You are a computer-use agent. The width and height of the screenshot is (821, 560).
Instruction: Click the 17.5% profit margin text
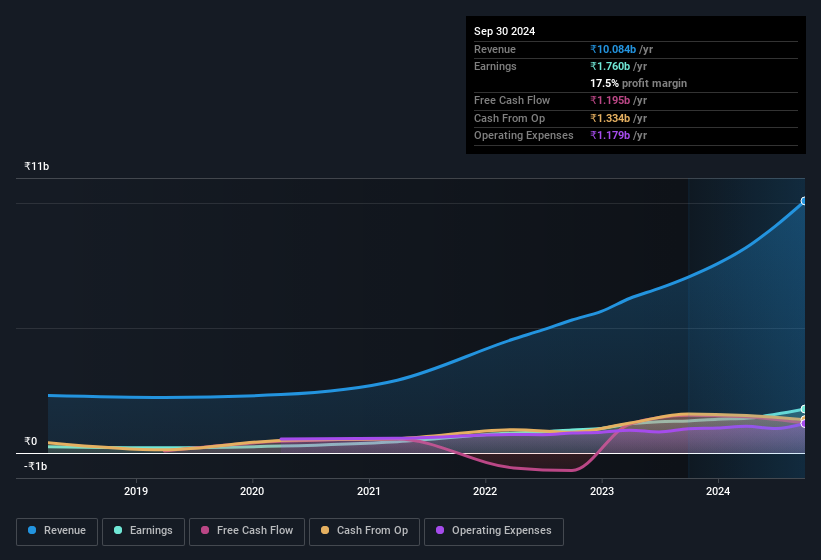point(638,83)
